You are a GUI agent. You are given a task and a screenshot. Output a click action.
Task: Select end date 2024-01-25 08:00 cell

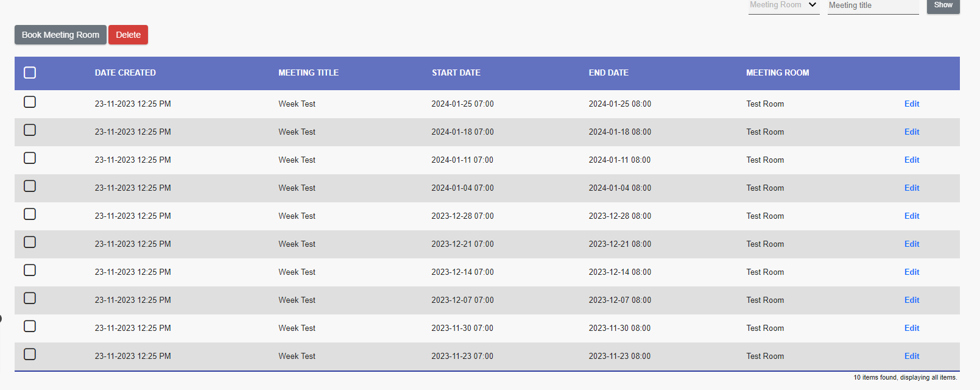click(619, 104)
